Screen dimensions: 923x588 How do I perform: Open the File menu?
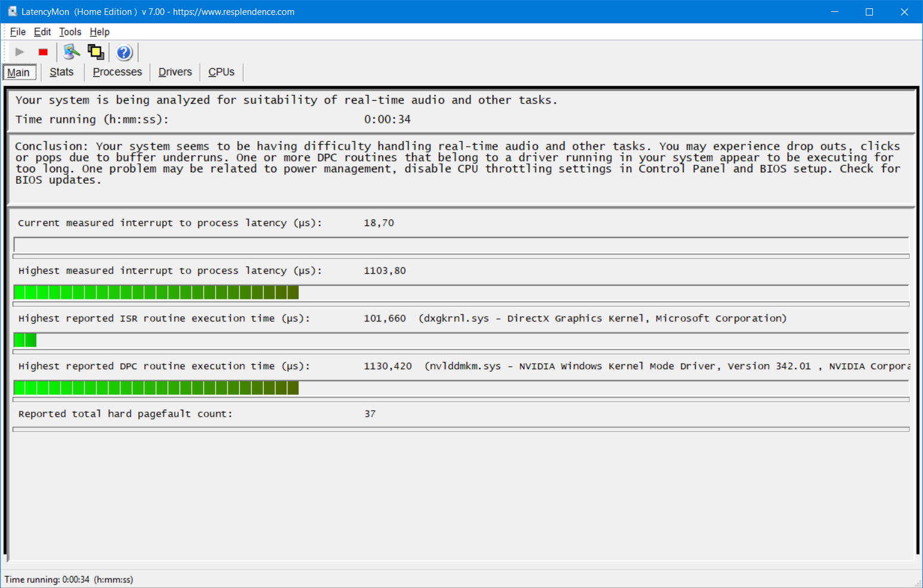pyautogui.click(x=18, y=32)
